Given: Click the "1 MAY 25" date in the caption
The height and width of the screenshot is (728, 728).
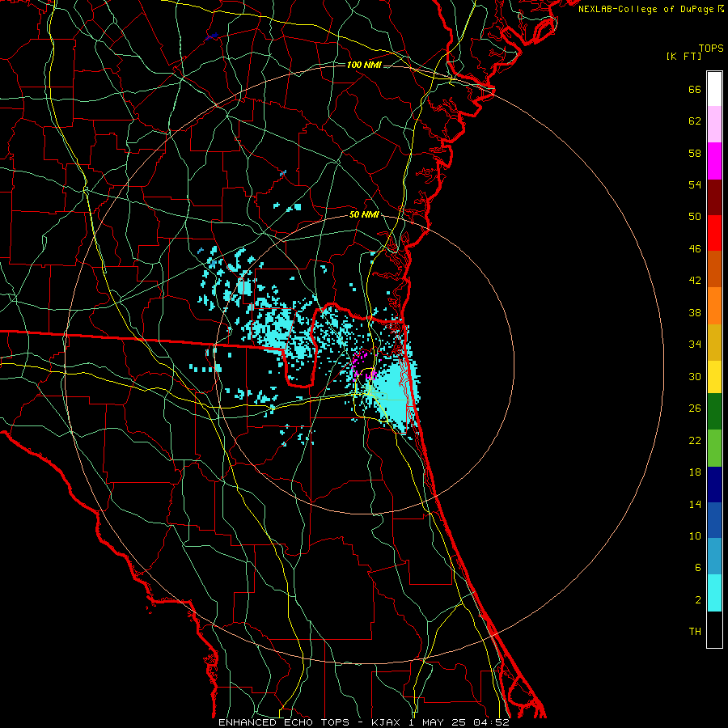Looking at the screenshot, I should click(438, 722).
